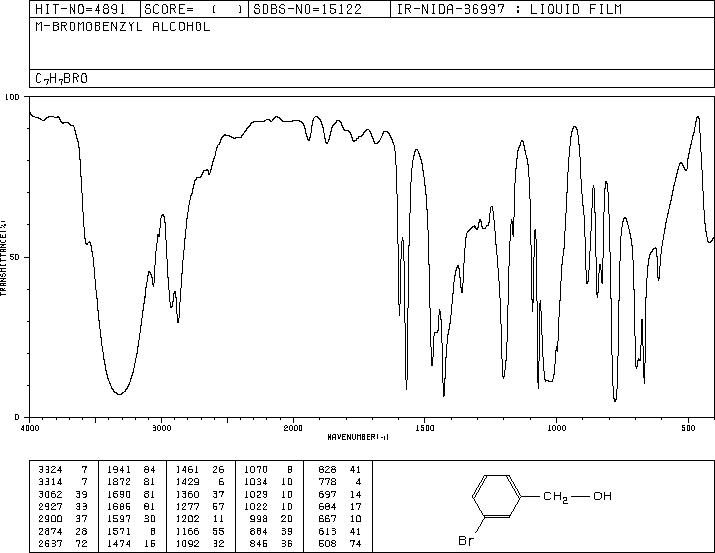Image resolution: width=715 pixels, height=553 pixels.
Task: Click peak table entry 667
Action: pyautogui.click(x=327, y=519)
